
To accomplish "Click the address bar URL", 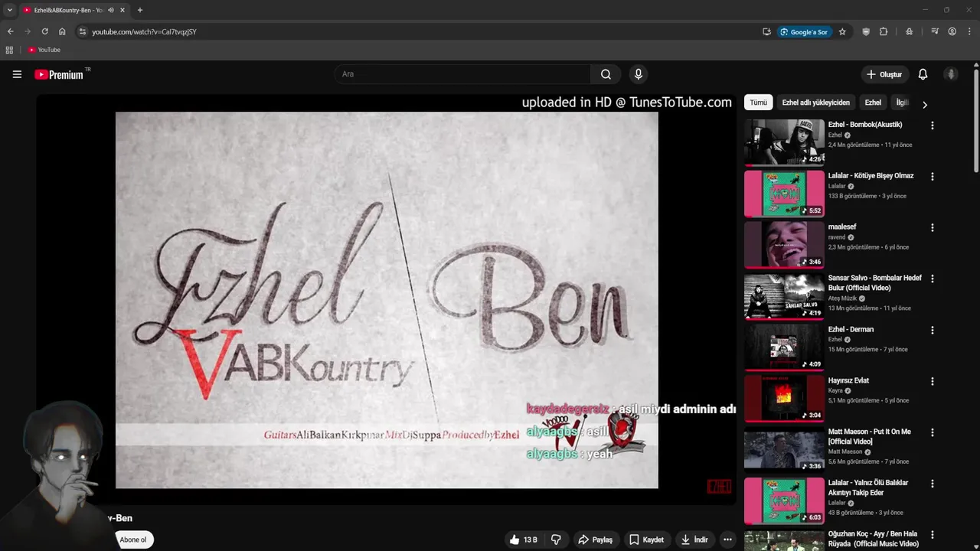I will coord(144,32).
